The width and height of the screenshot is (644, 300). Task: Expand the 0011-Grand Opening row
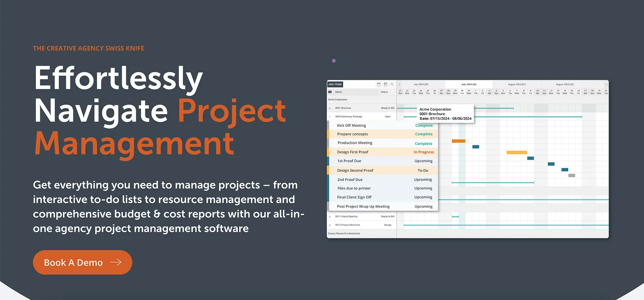pos(330,217)
